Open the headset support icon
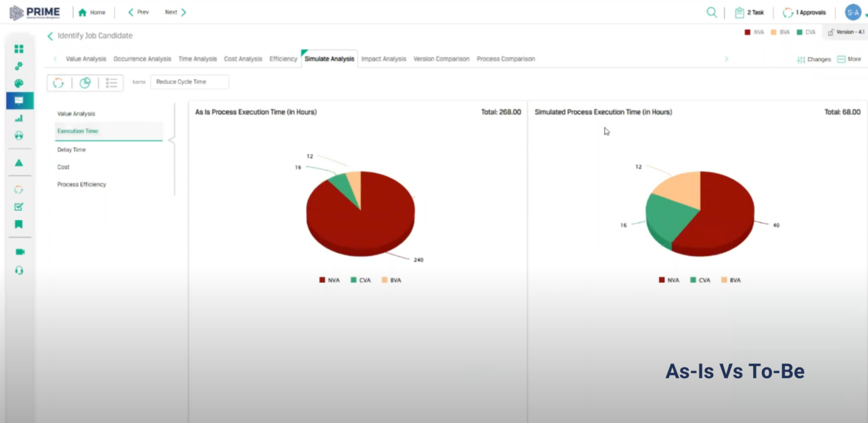868x423 pixels. [19, 270]
